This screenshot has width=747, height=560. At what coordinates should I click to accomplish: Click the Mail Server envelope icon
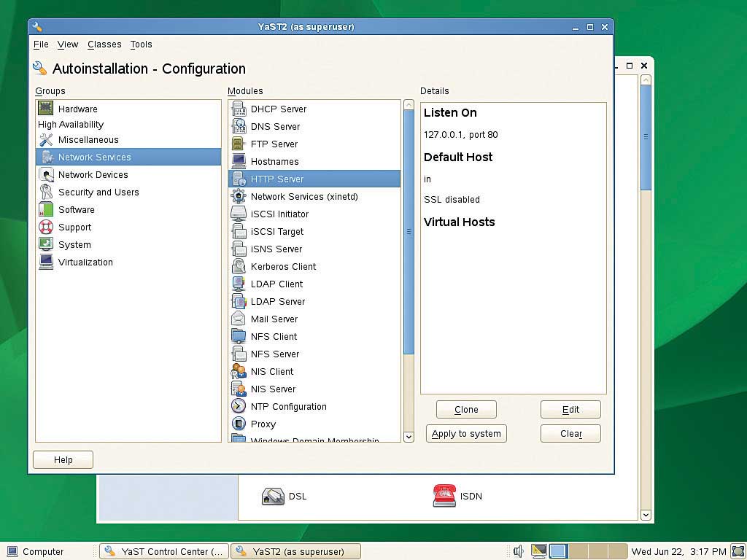coord(239,319)
